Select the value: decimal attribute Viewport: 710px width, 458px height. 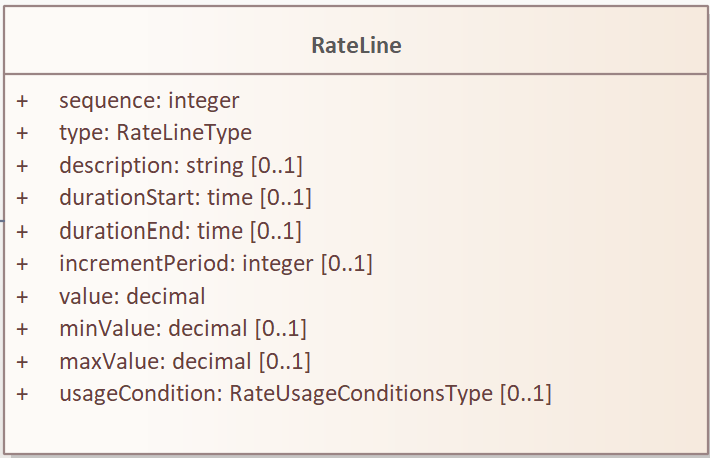[132, 296]
